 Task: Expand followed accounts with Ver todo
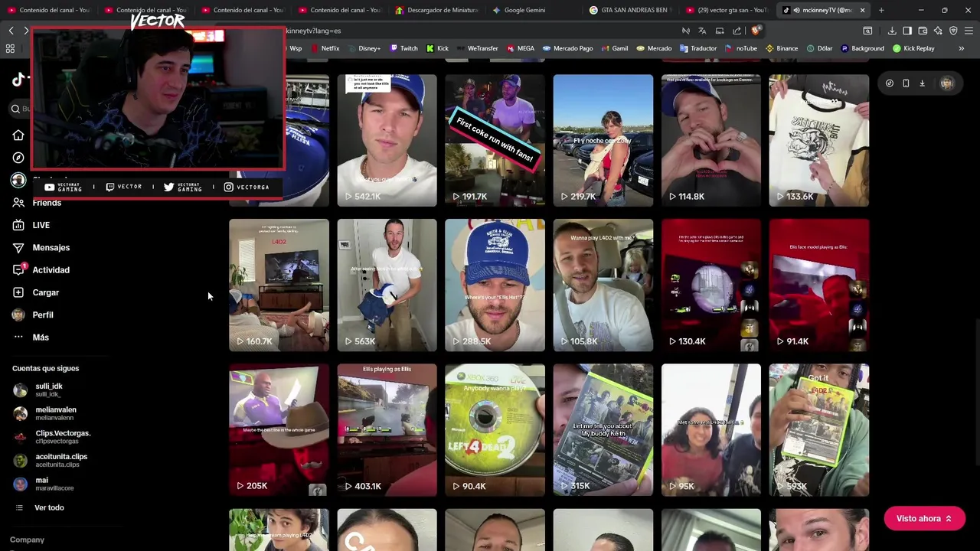tap(49, 507)
